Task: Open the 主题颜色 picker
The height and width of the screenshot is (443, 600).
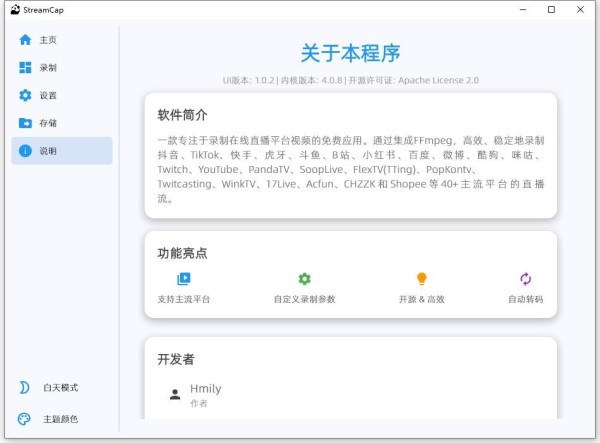Action: [60, 419]
